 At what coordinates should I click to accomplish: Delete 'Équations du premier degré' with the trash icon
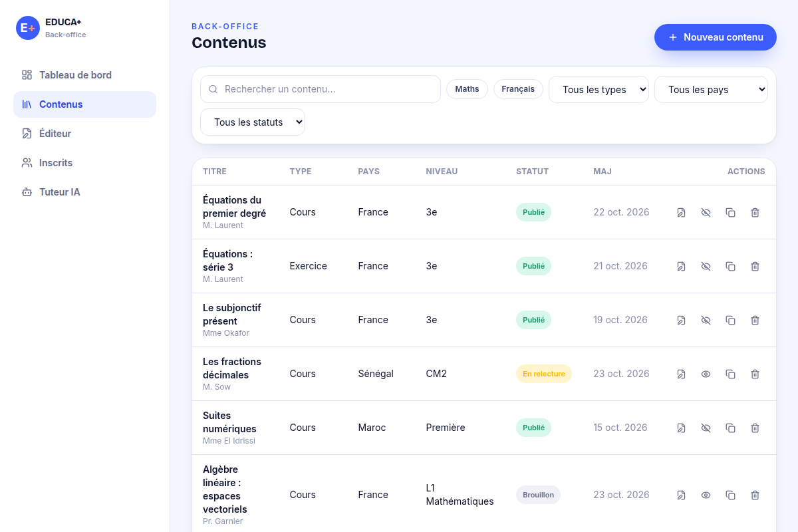pyautogui.click(x=755, y=212)
